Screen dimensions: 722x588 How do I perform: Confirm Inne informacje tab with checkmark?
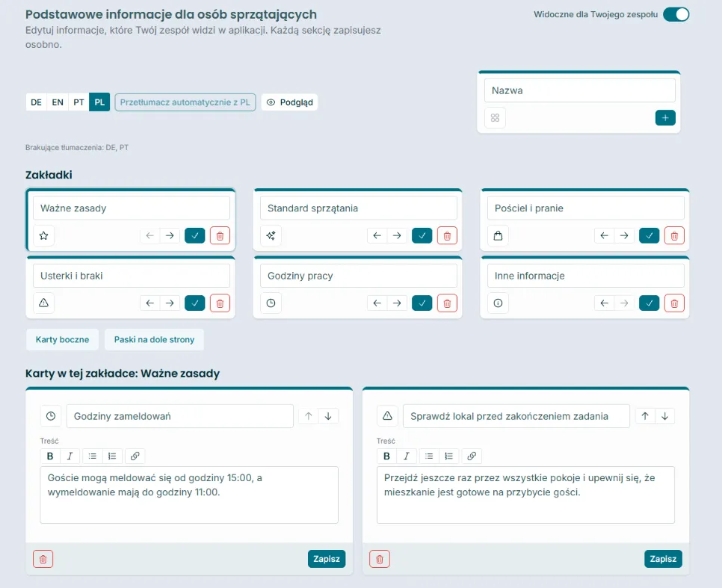pos(650,303)
